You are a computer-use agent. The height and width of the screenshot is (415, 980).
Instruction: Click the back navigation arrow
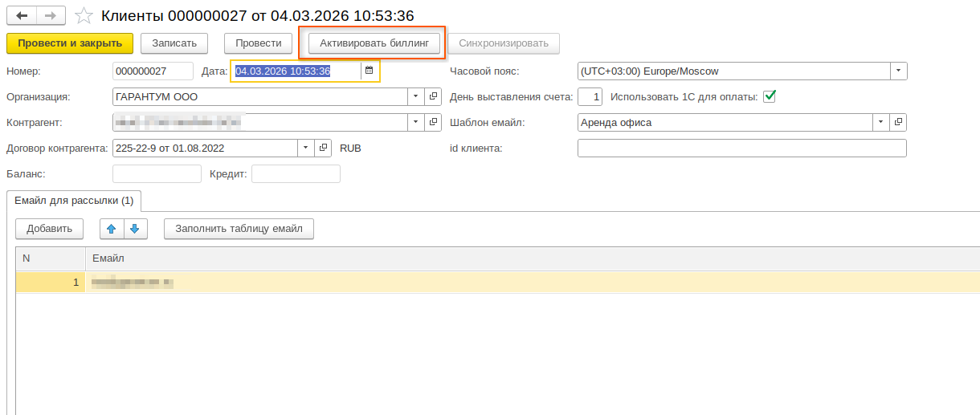22,16
